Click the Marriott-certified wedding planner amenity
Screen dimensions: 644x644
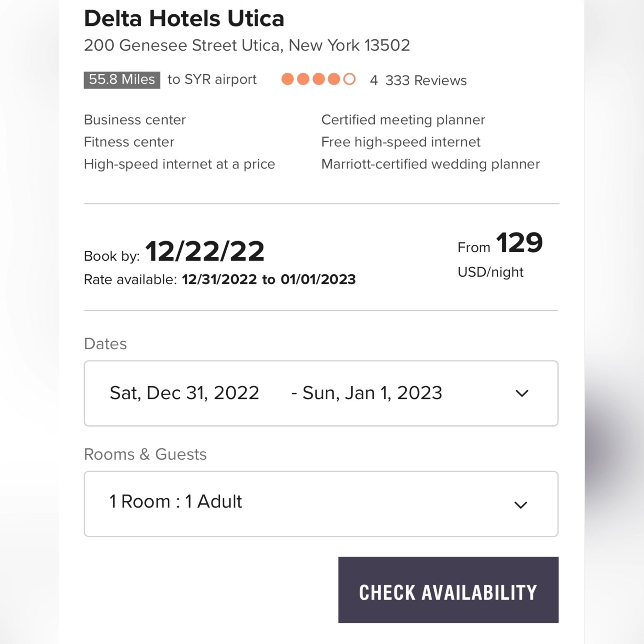431,164
